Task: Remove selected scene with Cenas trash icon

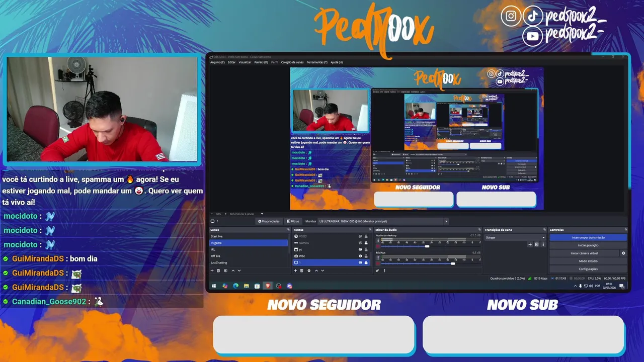Action: click(x=218, y=270)
